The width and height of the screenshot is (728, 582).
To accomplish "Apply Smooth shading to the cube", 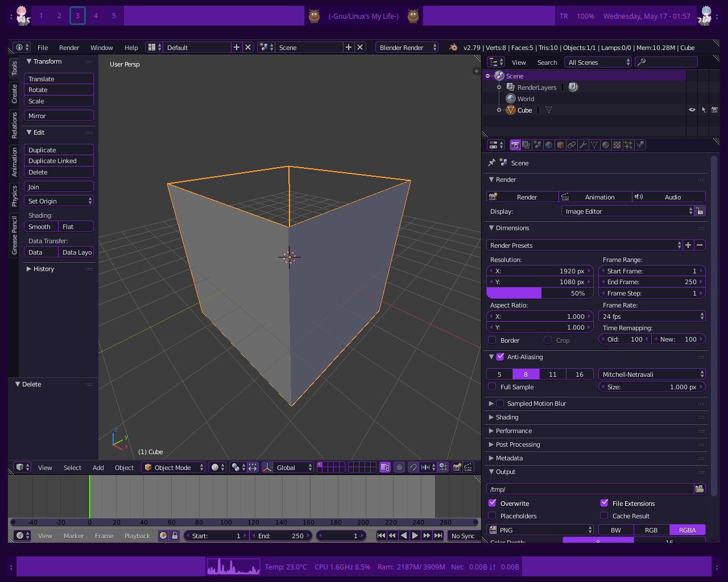I will [x=40, y=226].
